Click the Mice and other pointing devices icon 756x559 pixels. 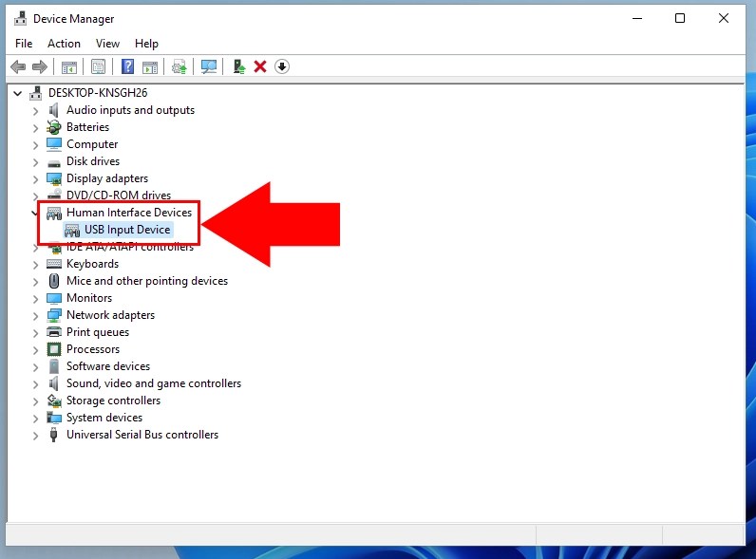[x=54, y=281]
